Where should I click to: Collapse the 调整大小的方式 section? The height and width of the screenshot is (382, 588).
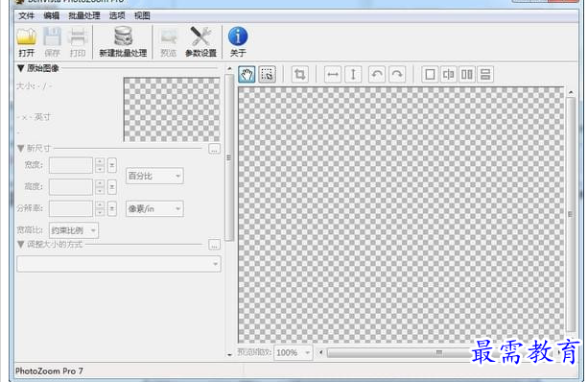coord(21,245)
